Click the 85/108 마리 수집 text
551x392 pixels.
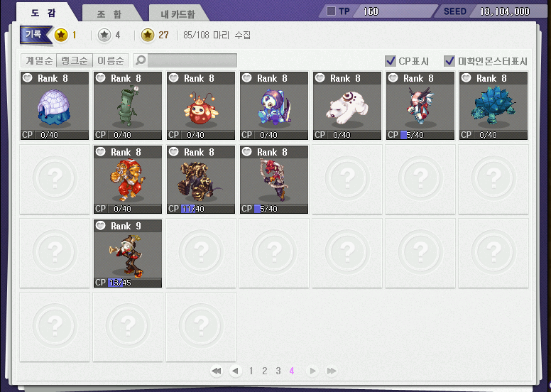pos(217,36)
